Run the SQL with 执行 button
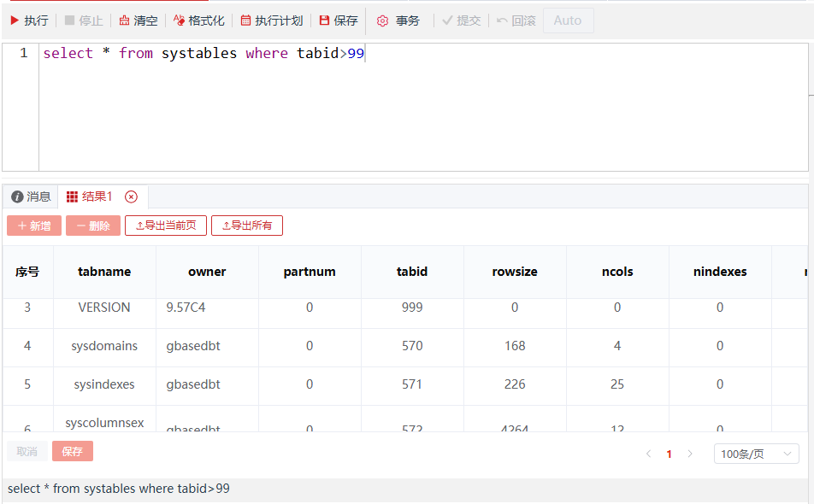 pos(29,21)
